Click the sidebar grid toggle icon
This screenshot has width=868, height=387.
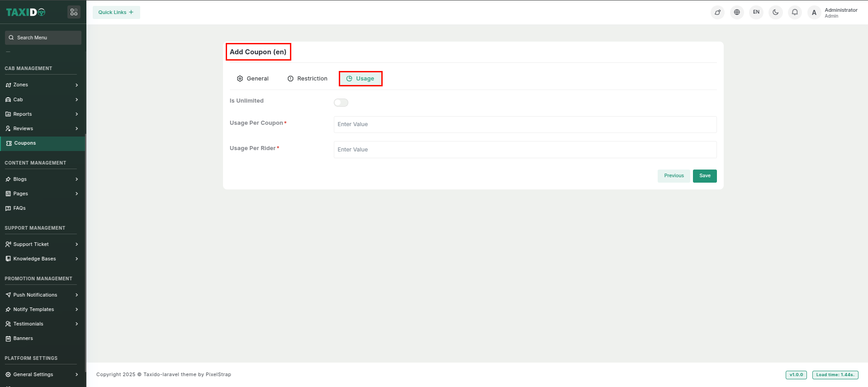coord(74,12)
